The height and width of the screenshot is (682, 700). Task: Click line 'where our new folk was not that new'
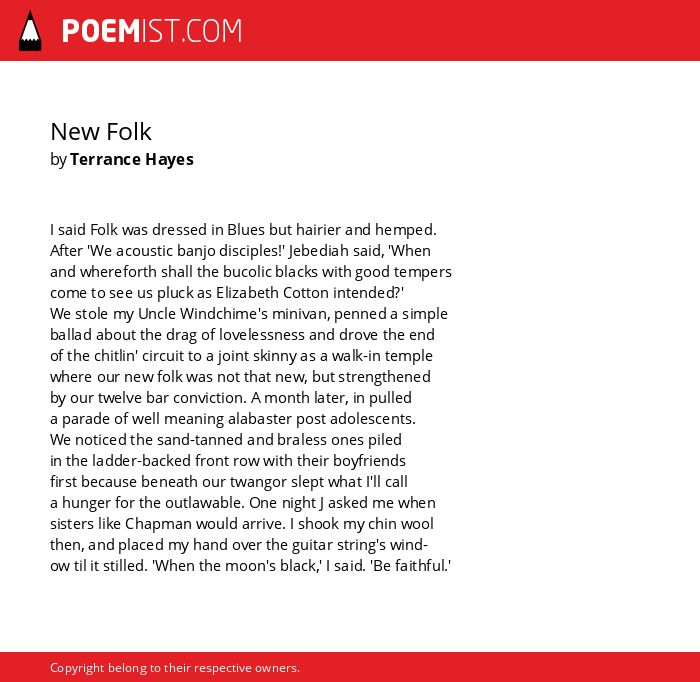tap(240, 377)
